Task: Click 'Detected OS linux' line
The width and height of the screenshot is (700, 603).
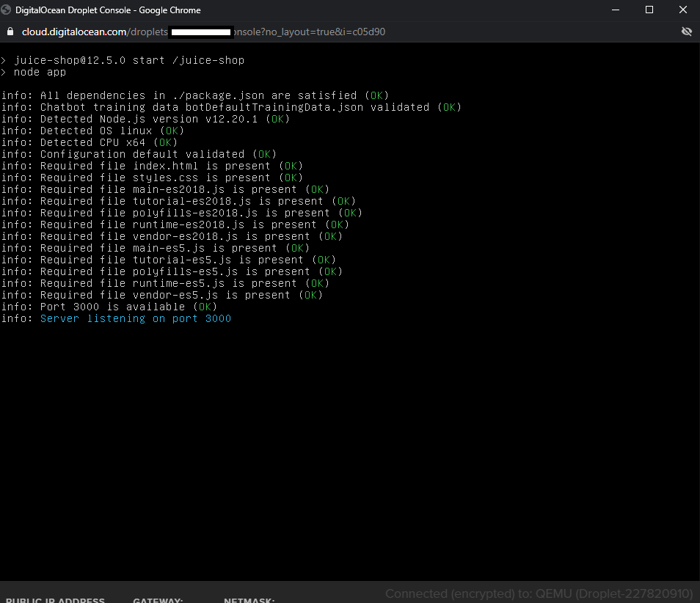Action: click(93, 131)
